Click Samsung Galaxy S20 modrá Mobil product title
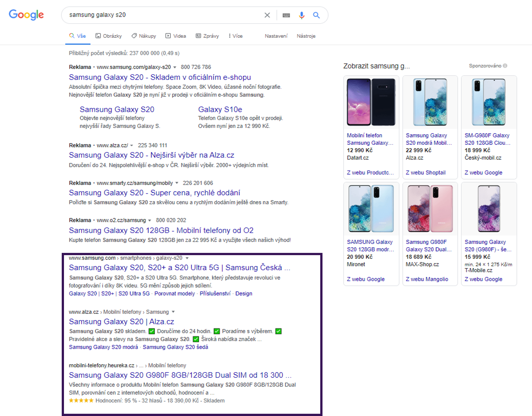Viewport: 532px width, 416px height. click(429, 139)
